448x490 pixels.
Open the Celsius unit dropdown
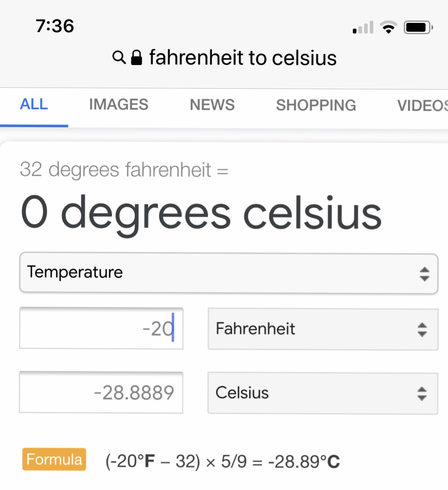point(323,393)
